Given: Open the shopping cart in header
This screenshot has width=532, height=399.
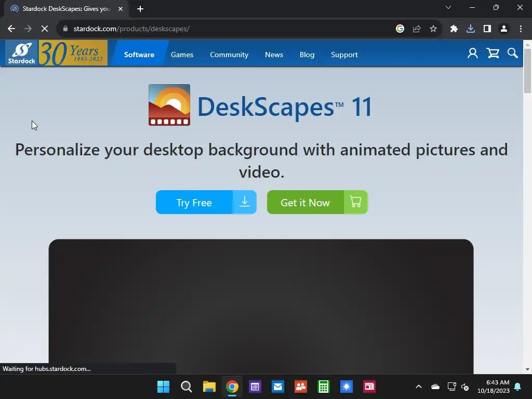Looking at the screenshot, I should (x=493, y=54).
